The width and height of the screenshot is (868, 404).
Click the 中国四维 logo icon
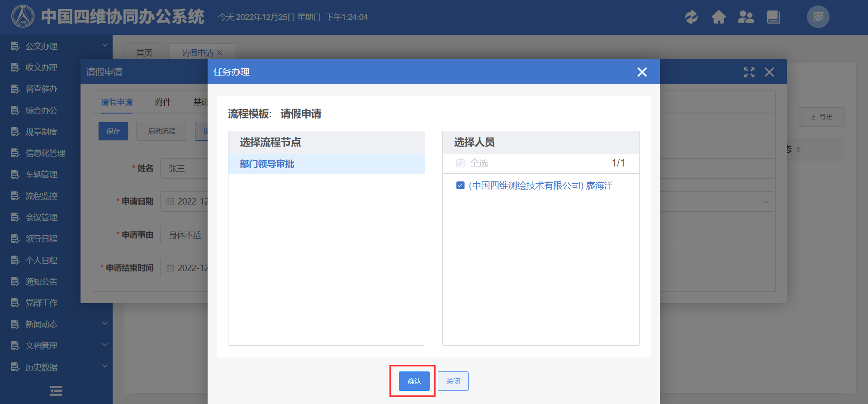[x=23, y=17]
